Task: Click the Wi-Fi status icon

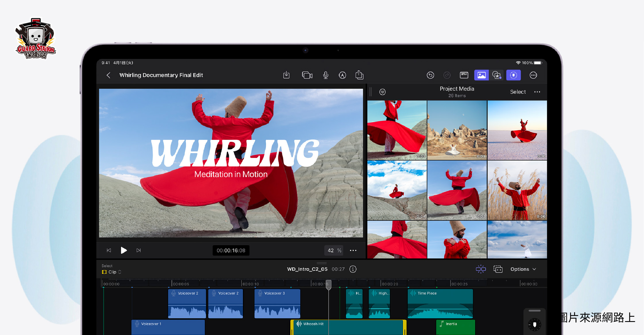Action: point(518,63)
